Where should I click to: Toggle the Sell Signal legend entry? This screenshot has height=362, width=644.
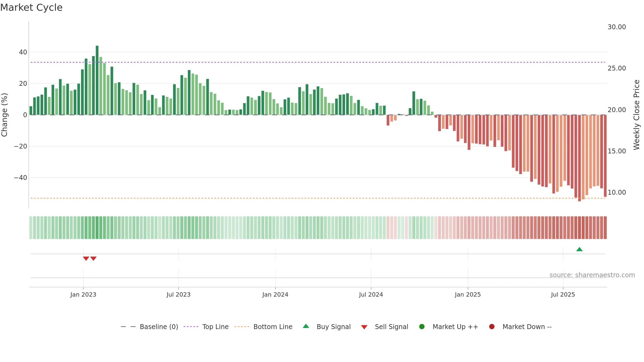click(385, 327)
